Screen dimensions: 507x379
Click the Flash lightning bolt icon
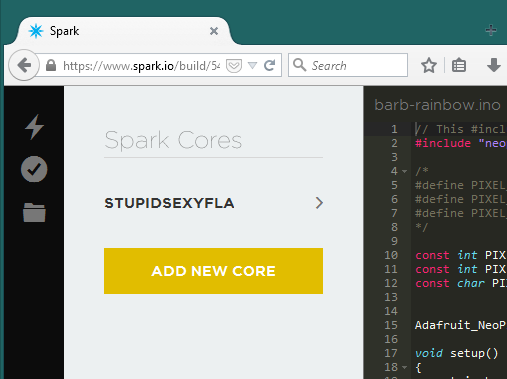coord(34,127)
